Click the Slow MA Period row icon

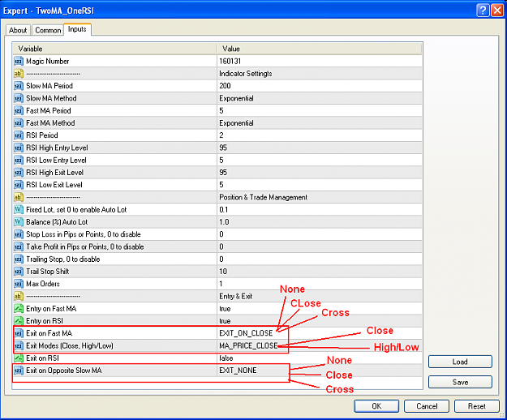(x=19, y=86)
